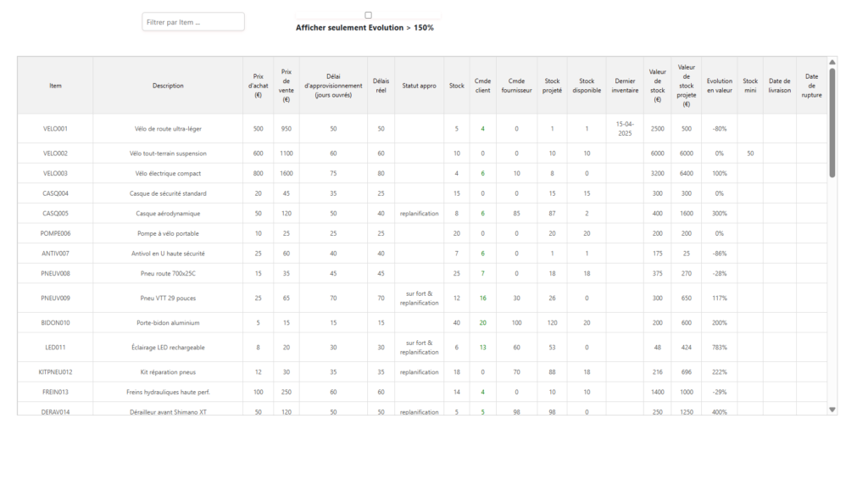The image size is (868, 480).
Task: Click the 'Dernier inventaire' column header
Action: point(625,86)
